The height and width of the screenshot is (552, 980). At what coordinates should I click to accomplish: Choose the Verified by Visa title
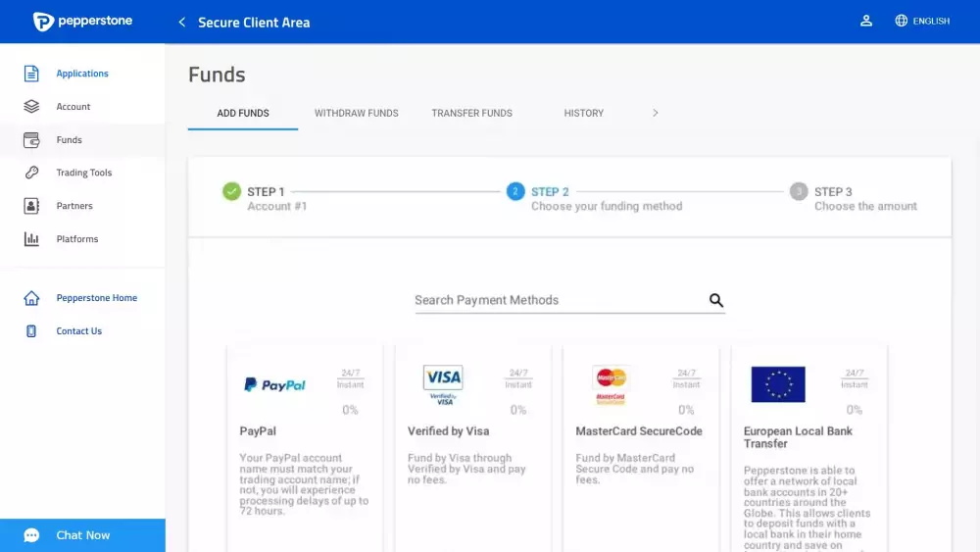pos(448,431)
